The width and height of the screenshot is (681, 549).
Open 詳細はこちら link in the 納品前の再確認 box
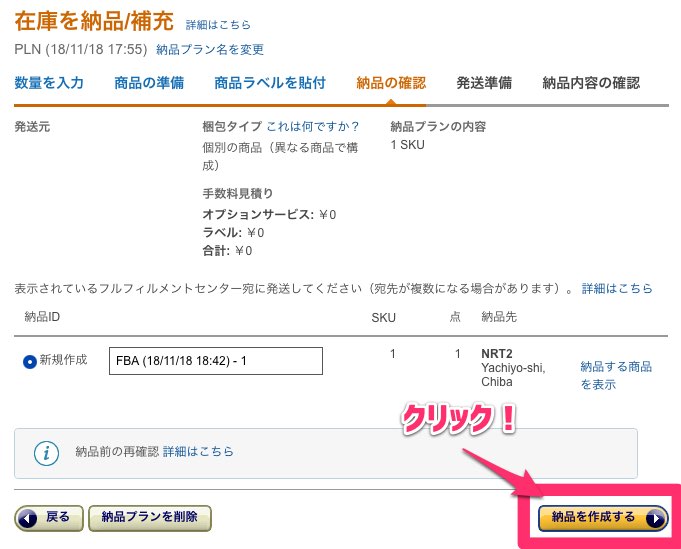198,452
